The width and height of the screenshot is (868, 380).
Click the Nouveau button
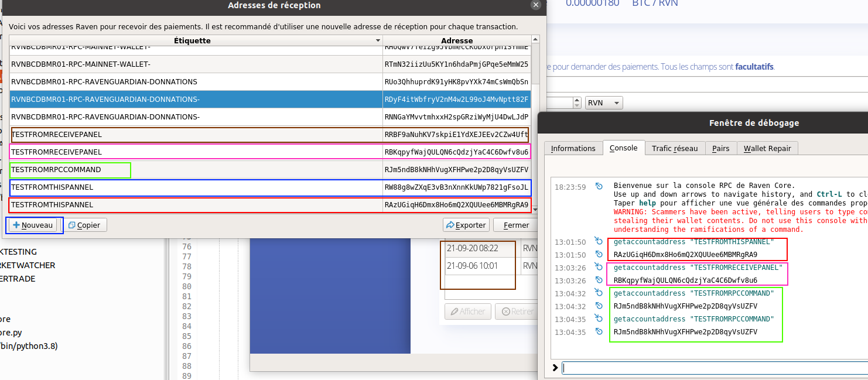[33, 225]
